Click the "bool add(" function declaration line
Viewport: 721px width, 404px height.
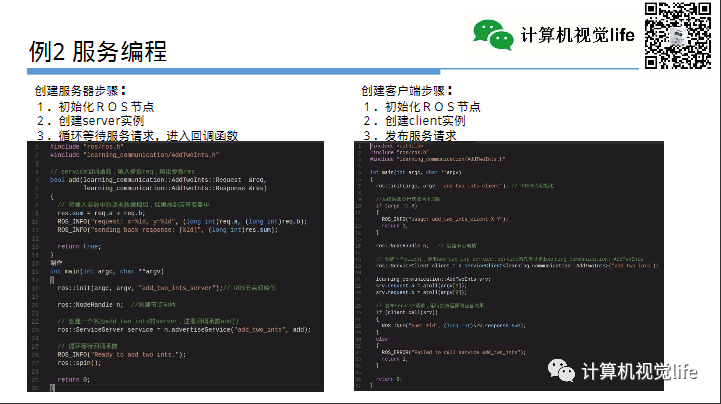[158, 180]
